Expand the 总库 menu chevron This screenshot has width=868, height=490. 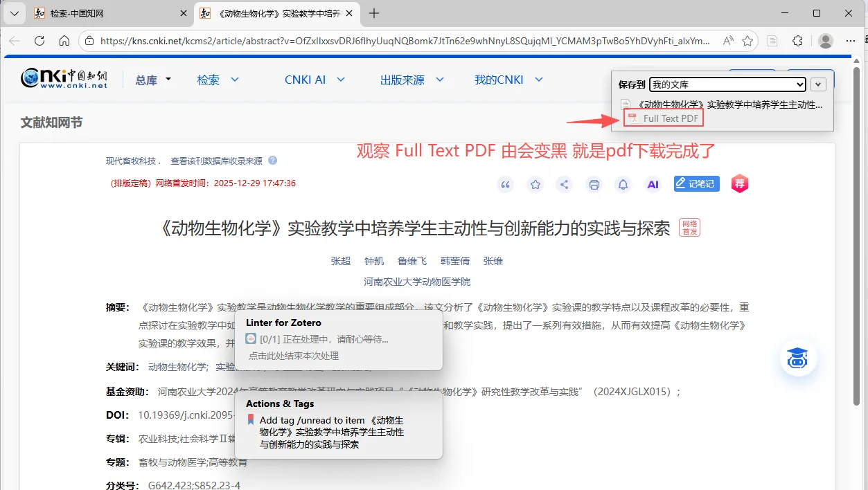tap(167, 80)
